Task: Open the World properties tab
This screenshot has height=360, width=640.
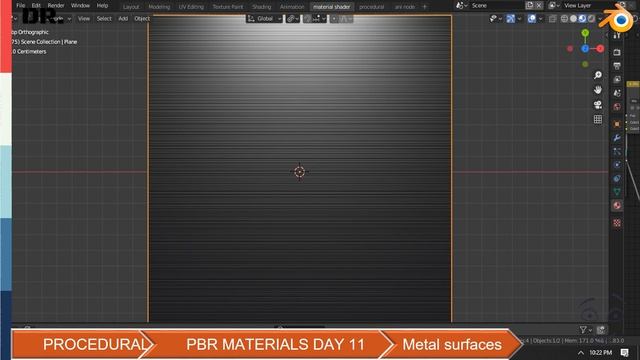Action: [617, 107]
